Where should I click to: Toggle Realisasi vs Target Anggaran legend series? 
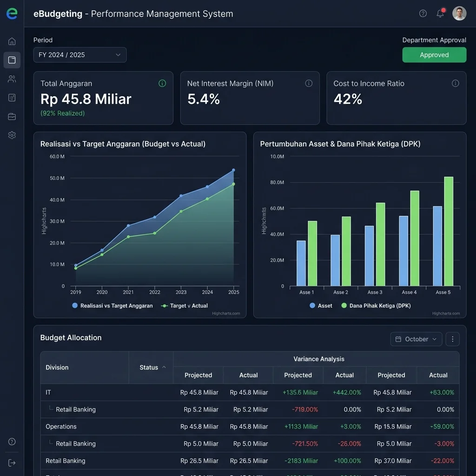click(x=112, y=306)
